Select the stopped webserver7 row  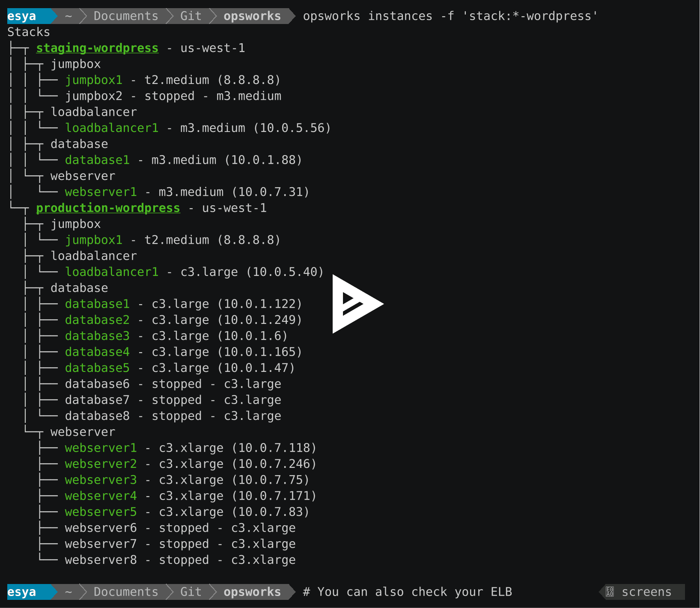(180, 544)
